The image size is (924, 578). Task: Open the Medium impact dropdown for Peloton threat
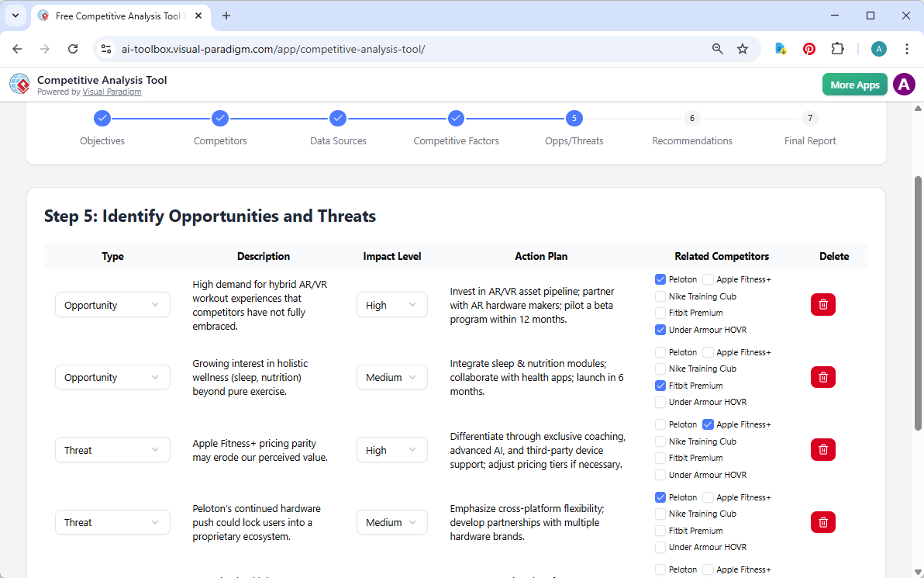coord(392,521)
